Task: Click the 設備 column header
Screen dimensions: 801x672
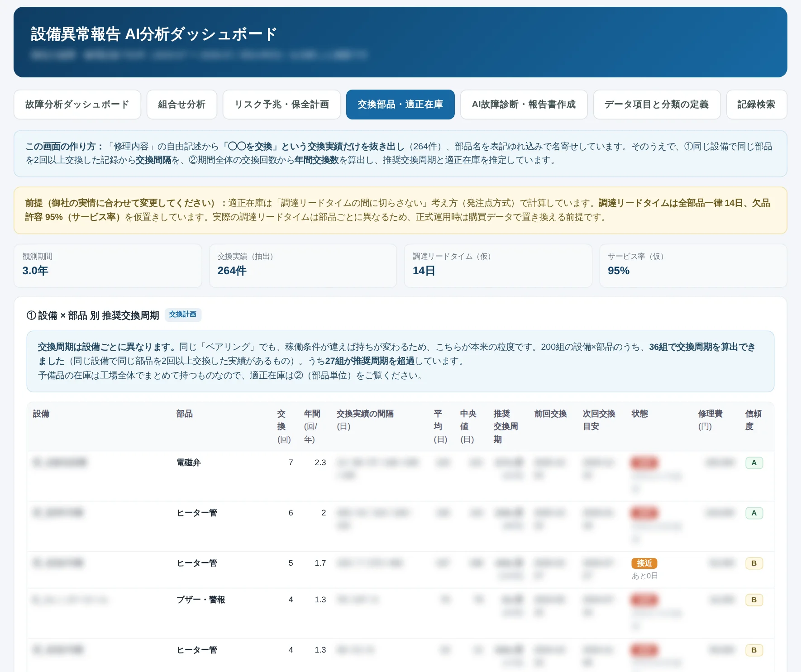Action: pos(41,414)
